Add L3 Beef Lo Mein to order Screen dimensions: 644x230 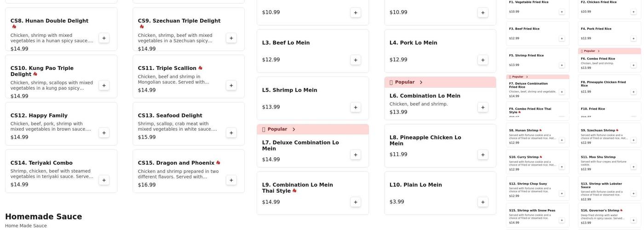(x=356, y=60)
